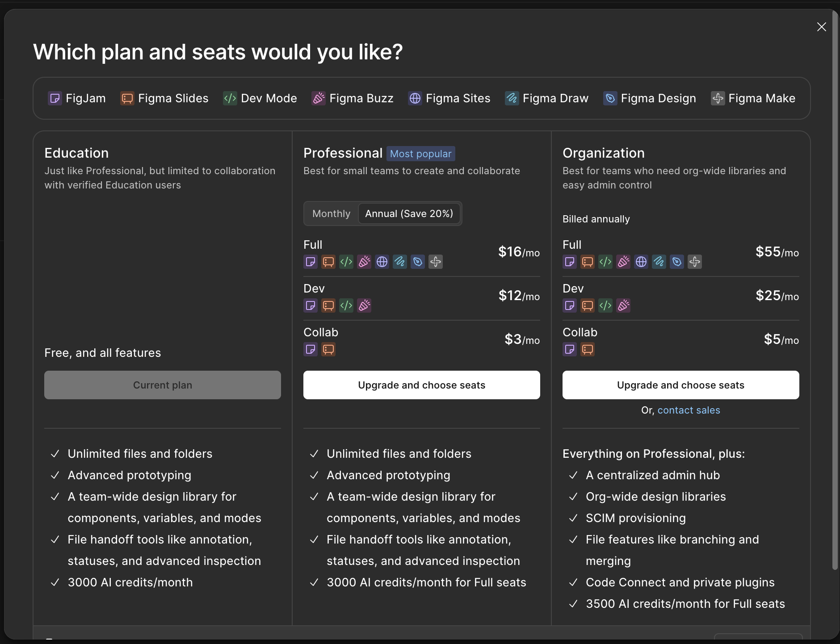Click Dev Mode icon in Organization Dev seat row
This screenshot has height=644, width=840.
[605, 305]
